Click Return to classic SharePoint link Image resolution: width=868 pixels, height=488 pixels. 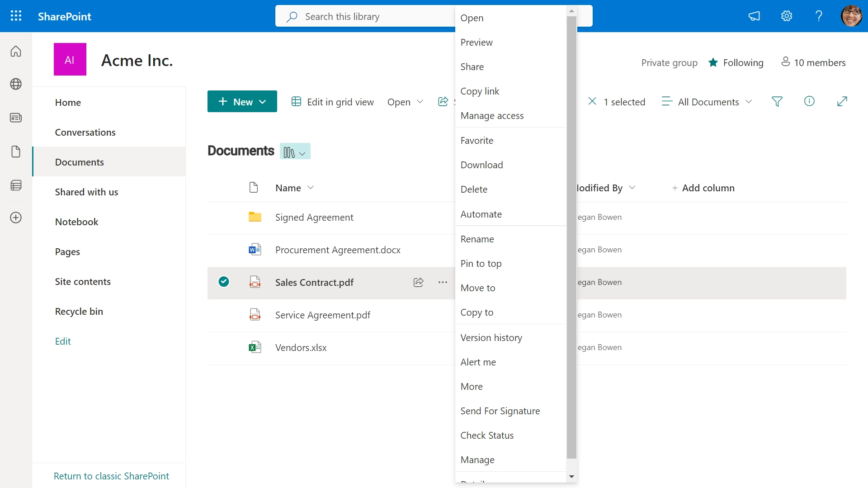(x=111, y=476)
